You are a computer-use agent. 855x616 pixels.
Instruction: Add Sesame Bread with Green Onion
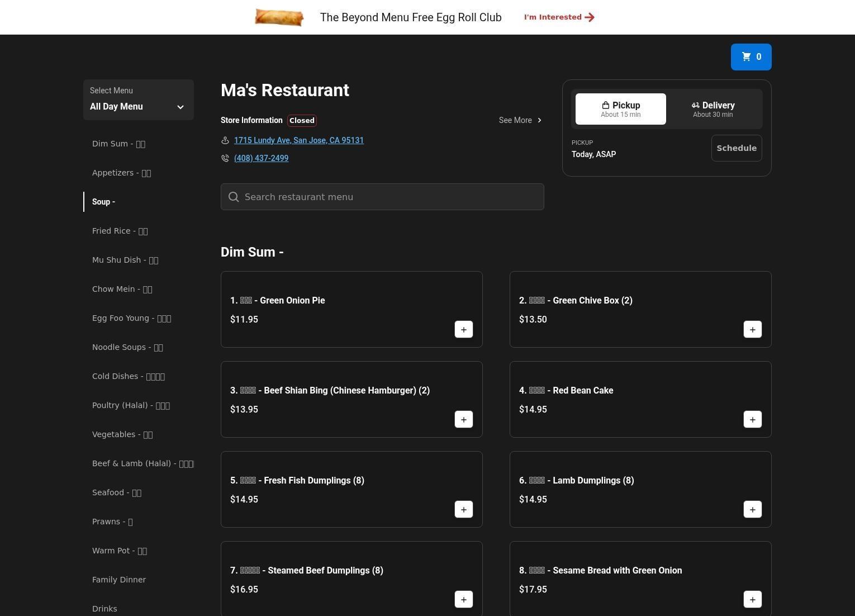tap(752, 600)
